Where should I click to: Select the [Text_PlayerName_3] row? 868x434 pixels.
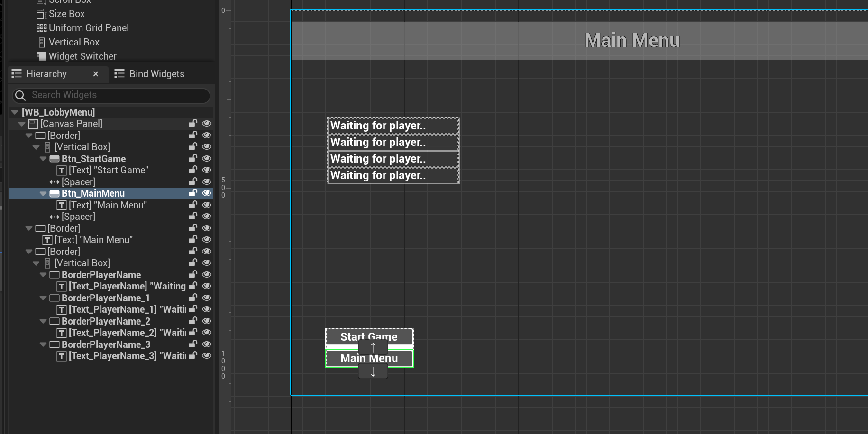click(111, 356)
